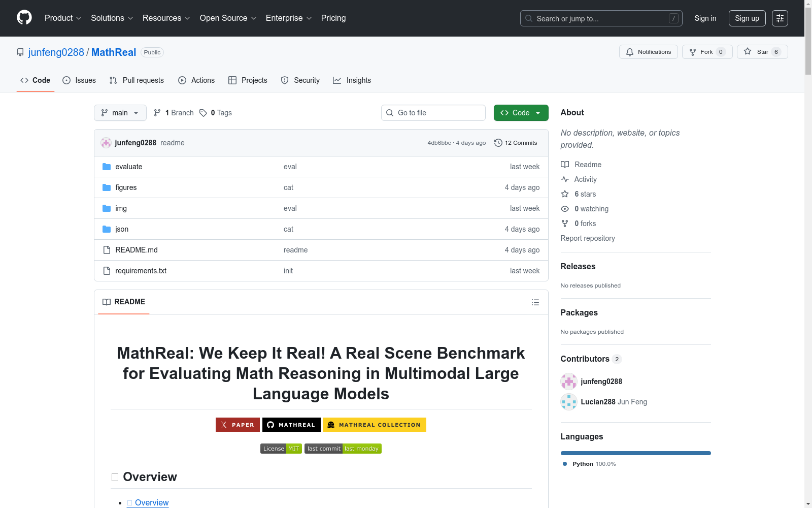Click the json folder icon

(107, 229)
